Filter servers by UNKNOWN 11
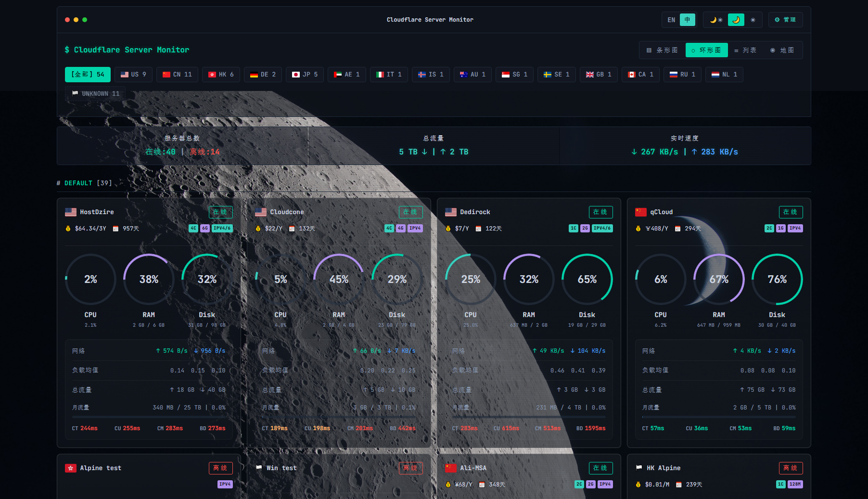Image resolution: width=868 pixels, height=499 pixels. pyautogui.click(x=95, y=94)
